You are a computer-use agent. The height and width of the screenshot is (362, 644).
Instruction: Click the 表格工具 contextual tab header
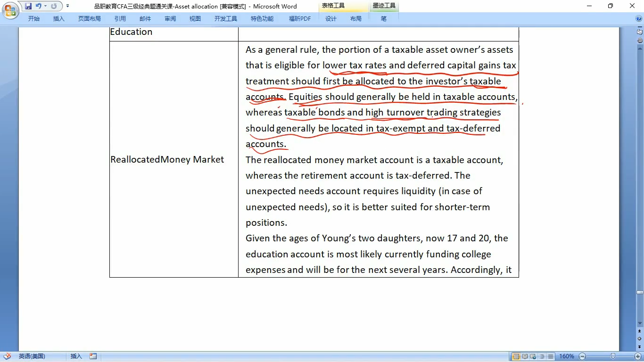[x=333, y=6]
